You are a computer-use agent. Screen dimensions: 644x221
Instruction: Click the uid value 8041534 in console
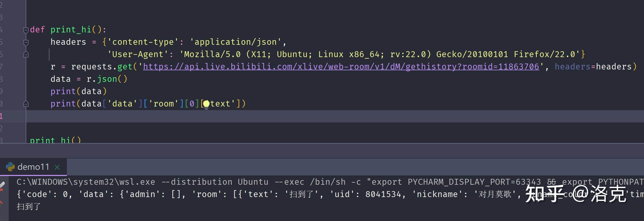[383, 194]
